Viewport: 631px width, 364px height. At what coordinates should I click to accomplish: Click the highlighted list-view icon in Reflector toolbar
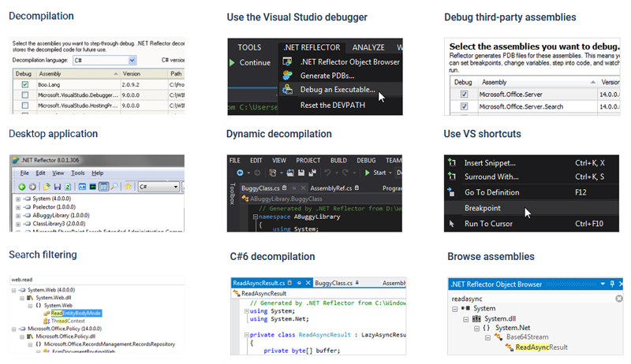[104, 187]
